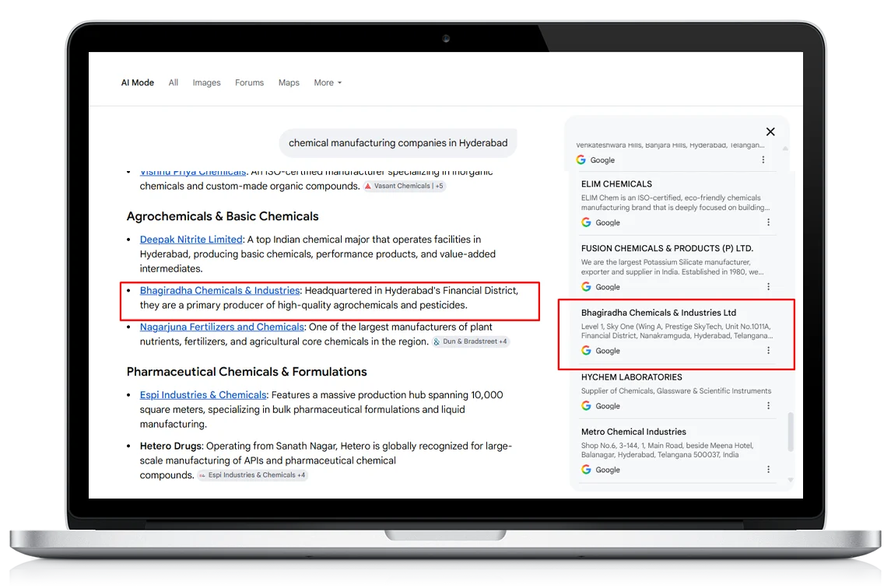Image resolution: width=891 pixels, height=588 pixels.
Task: Click Google logo under ELIM CHEMICALS
Action: 586,222
